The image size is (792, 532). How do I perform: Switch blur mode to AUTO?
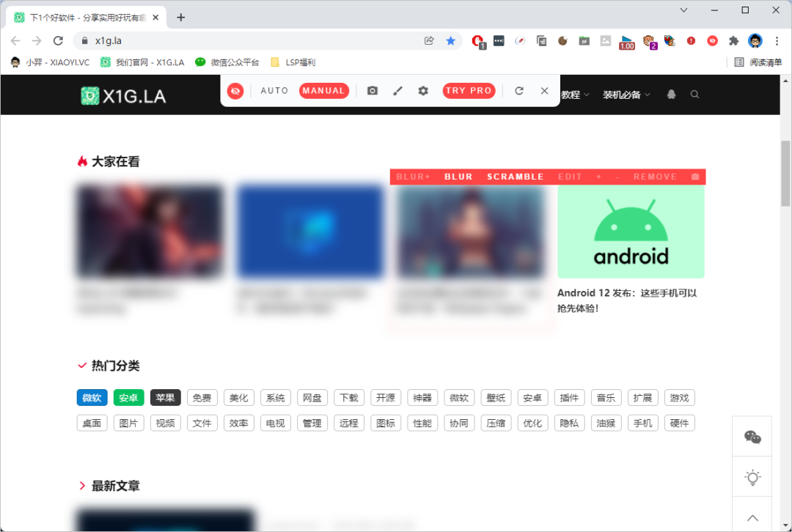(x=274, y=91)
